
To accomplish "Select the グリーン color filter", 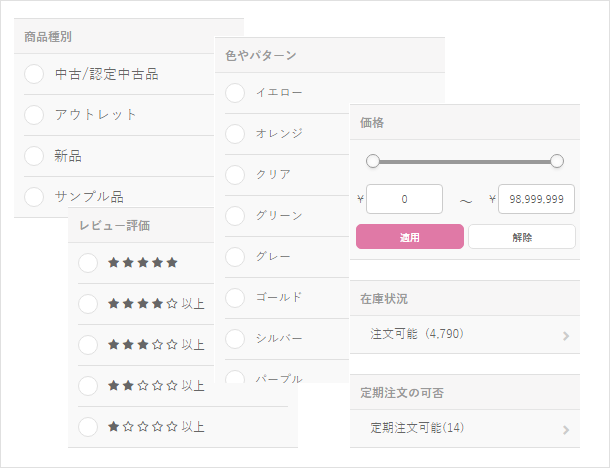I will 235,215.
